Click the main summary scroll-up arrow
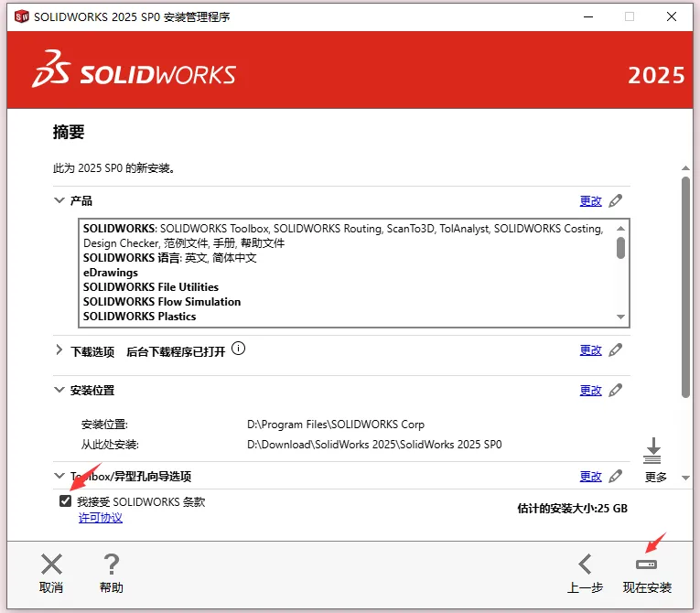This screenshot has height=613, width=700. click(685, 168)
